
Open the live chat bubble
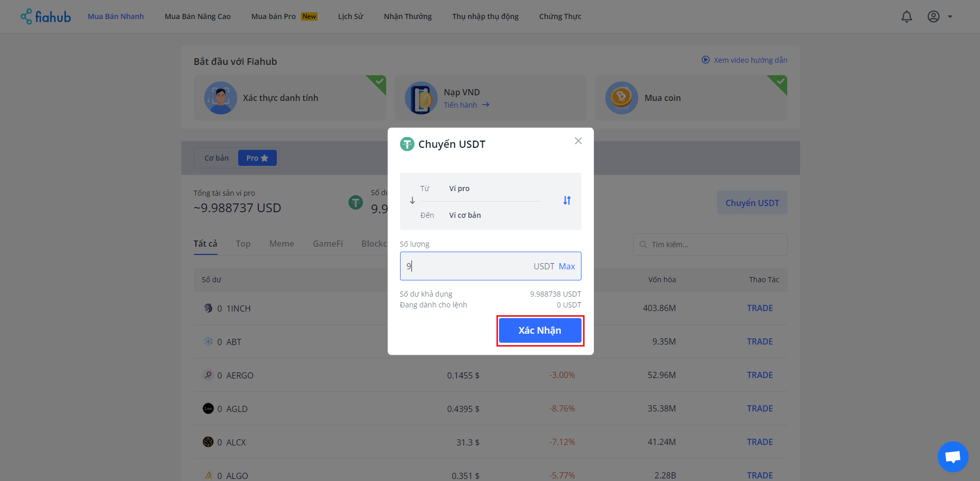tap(953, 456)
